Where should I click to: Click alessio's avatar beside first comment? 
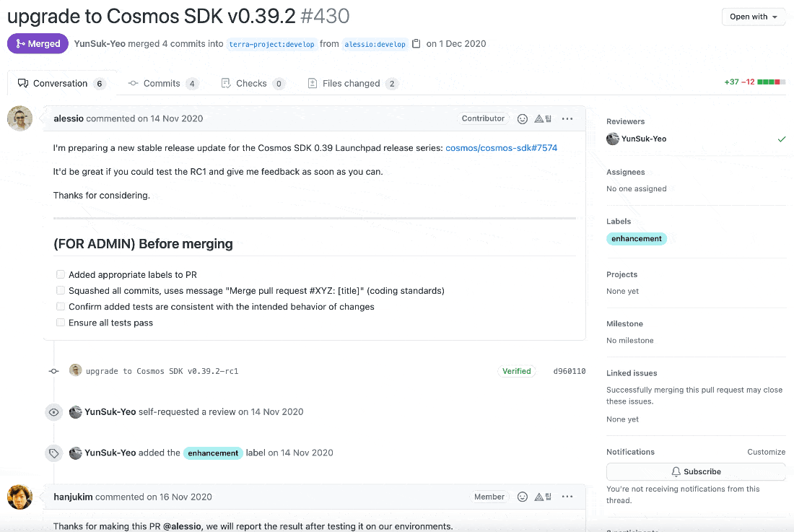tap(19, 118)
